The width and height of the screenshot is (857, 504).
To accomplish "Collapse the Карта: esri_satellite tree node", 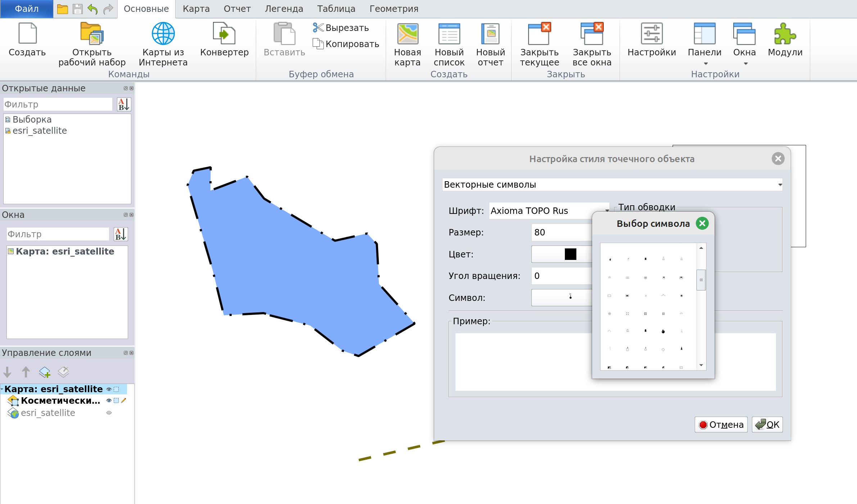I will [2, 389].
